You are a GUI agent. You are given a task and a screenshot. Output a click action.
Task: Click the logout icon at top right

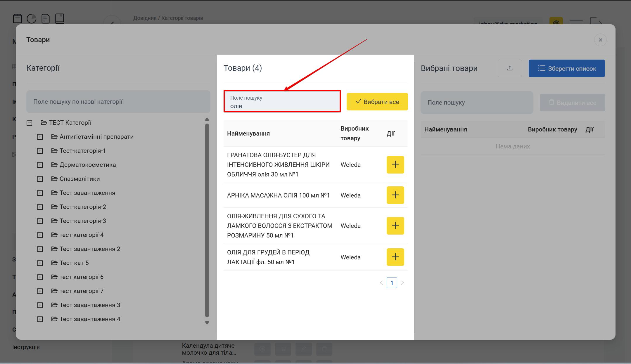tap(596, 21)
